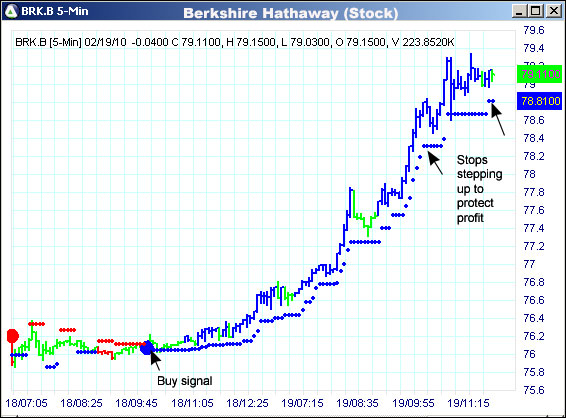Image resolution: width=566 pixels, height=418 pixels.
Task: Click the 78.4 price axis label
Action: click(534, 138)
